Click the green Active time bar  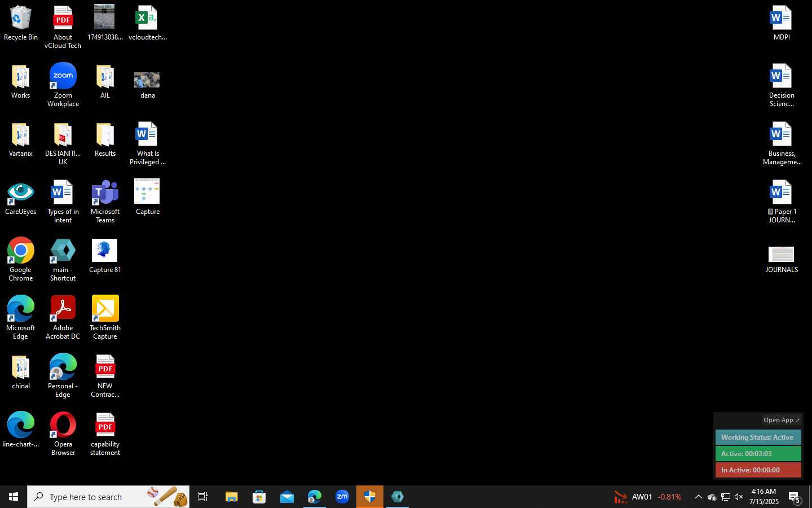coord(758,454)
